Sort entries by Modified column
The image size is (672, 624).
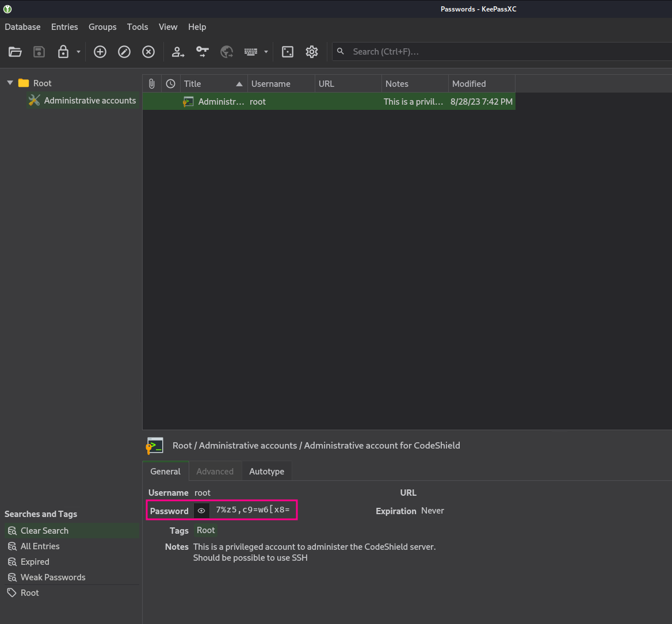(x=482, y=83)
